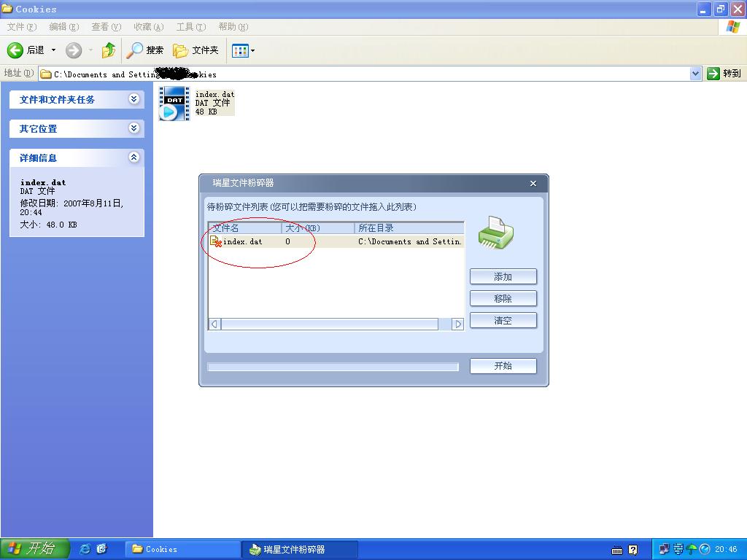The height and width of the screenshot is (560, 747).
Task: Click the Forward arrow icon
Action: 74,50
